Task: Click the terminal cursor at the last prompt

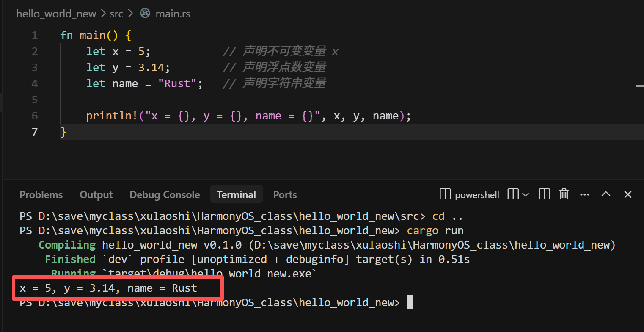Action: [409, 302]
